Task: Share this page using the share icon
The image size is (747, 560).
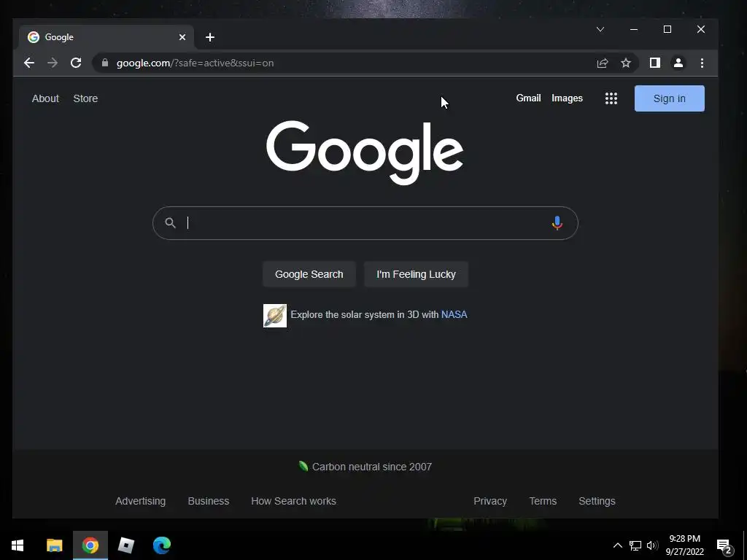Action: [603, 63]
